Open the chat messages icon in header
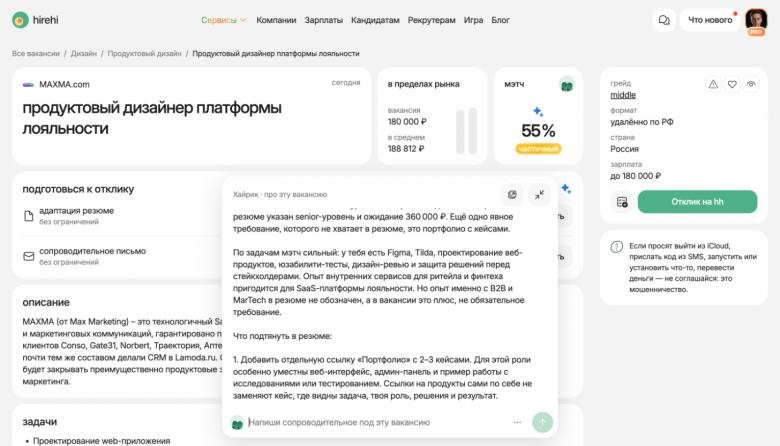Image resolution: width=780 pixels, height=446 pixels. pos(664,20)
